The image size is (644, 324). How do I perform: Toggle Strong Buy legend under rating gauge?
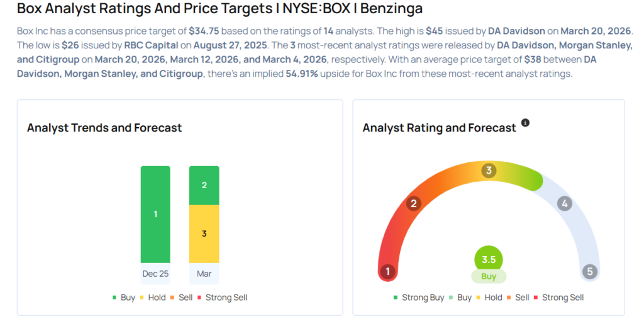[x=419, y=298]
